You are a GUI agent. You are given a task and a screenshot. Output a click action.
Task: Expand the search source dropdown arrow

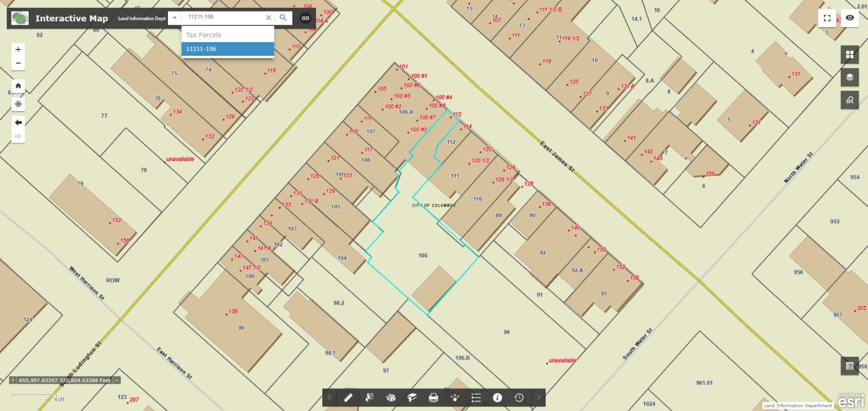pyautogui.click(x=175, y=18)
